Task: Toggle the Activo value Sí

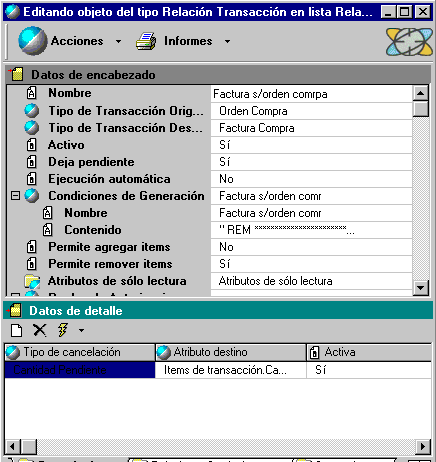Action: 311,145
